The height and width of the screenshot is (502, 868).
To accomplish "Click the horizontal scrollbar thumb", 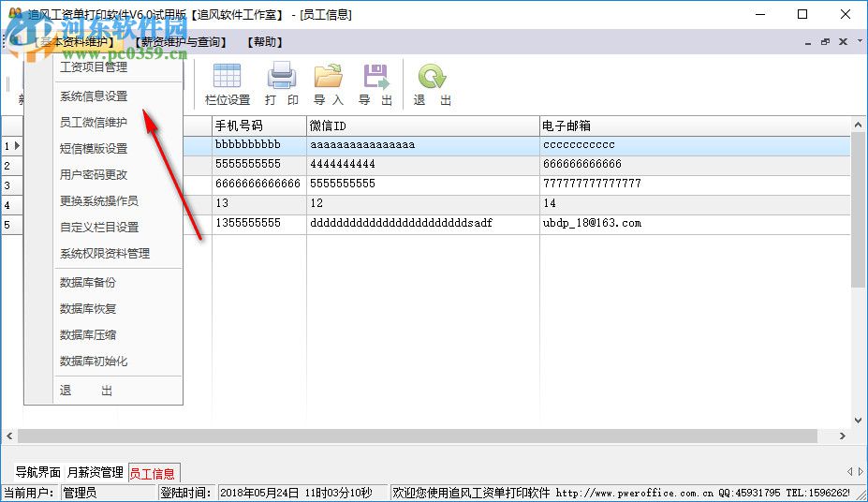I will point(418,436).
